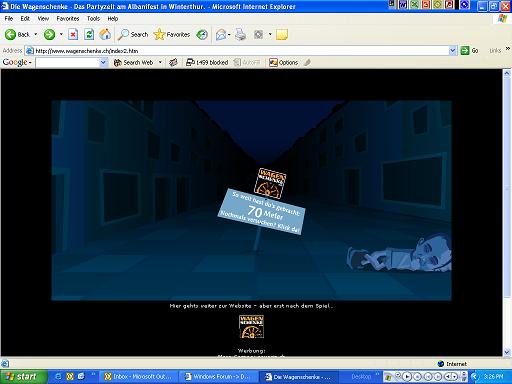The width and height of the screenshot is (512, 384).
Task: Expand the address bar dropdown arrow
Action: 452,51
